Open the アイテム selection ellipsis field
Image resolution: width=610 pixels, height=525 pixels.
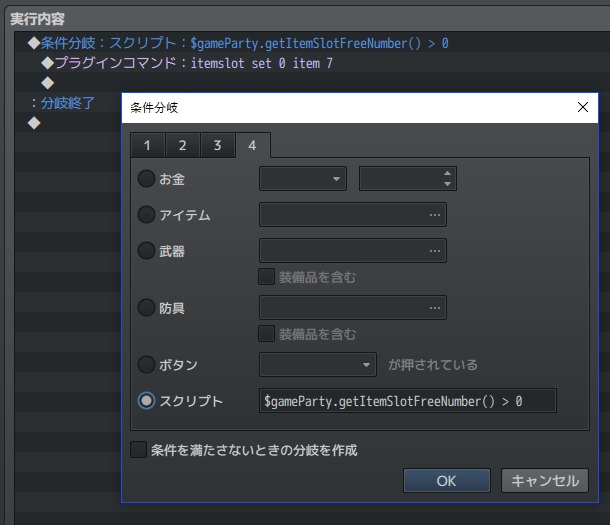pyautogui.click(x=353, y=215)
